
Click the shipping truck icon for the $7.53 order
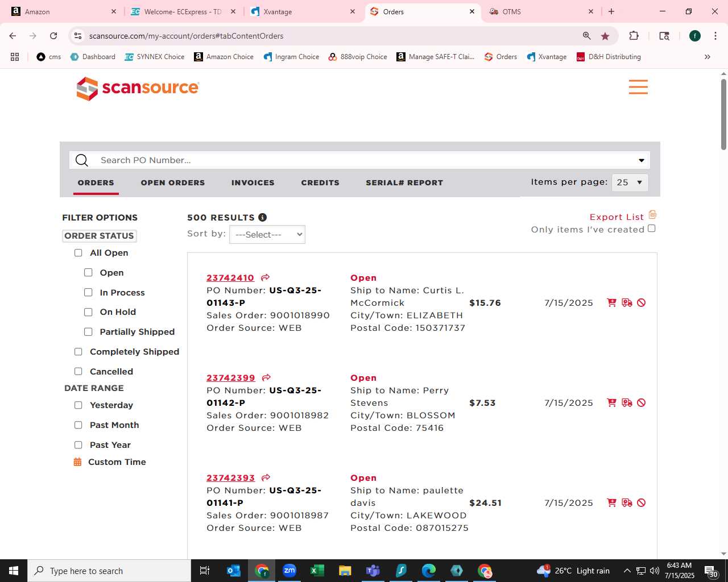pos(627,403)
